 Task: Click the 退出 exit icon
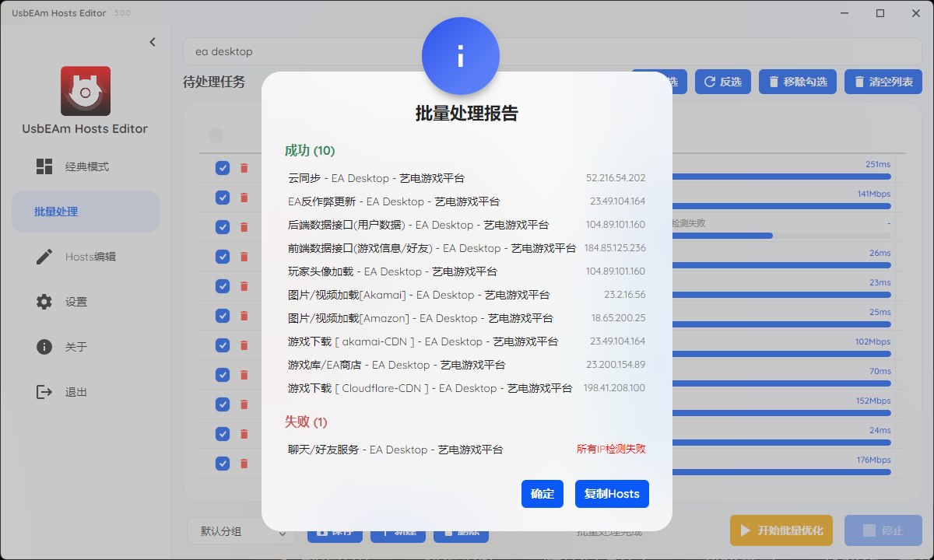tap(44, 392)
